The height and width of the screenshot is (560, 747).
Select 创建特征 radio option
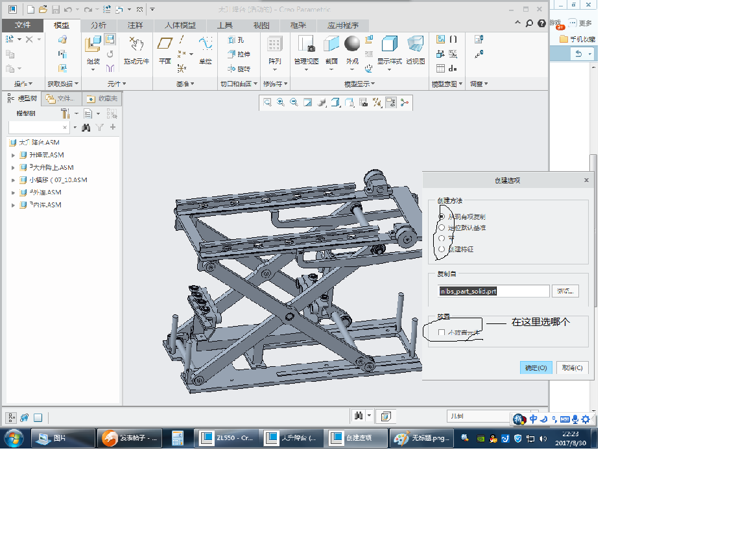tap(442, 249)
